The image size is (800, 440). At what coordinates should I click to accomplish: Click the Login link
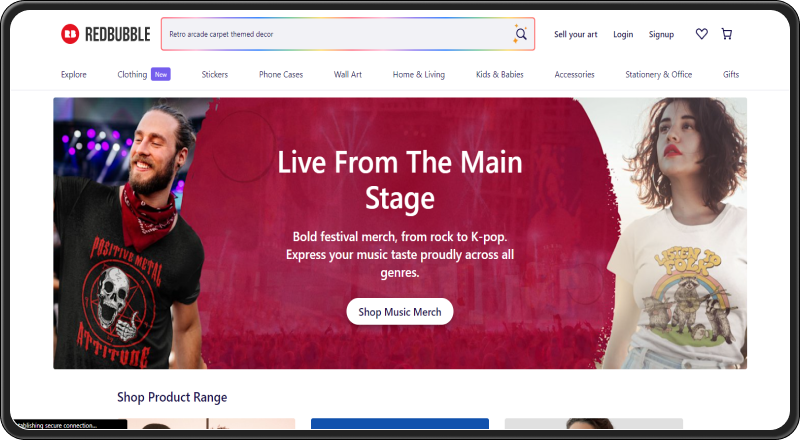(x=623, y=34)
